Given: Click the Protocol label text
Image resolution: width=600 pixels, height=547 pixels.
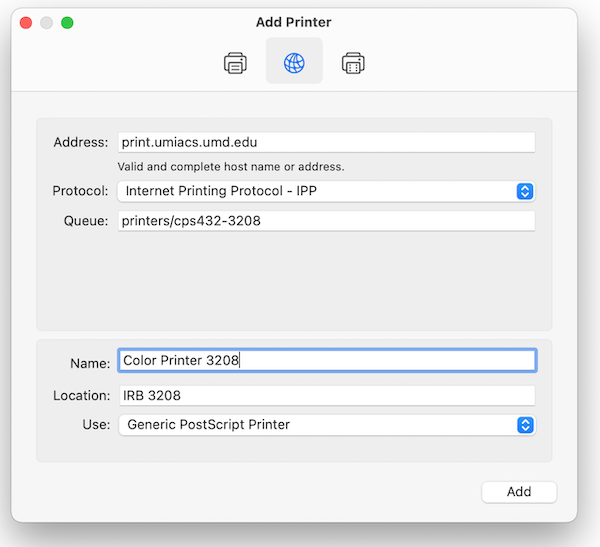Looking at the screenshot, I should pyautogui.click(x=80, y=191).
